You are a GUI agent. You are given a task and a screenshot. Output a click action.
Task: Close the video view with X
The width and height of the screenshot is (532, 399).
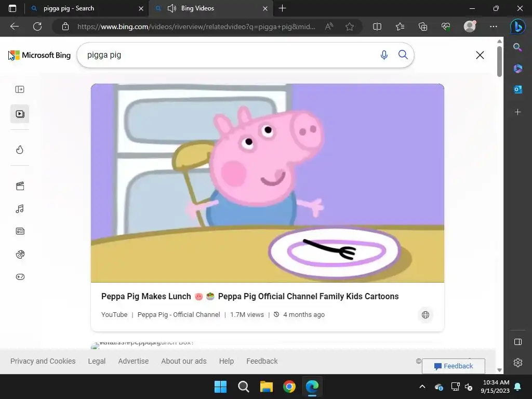point(480,55)
